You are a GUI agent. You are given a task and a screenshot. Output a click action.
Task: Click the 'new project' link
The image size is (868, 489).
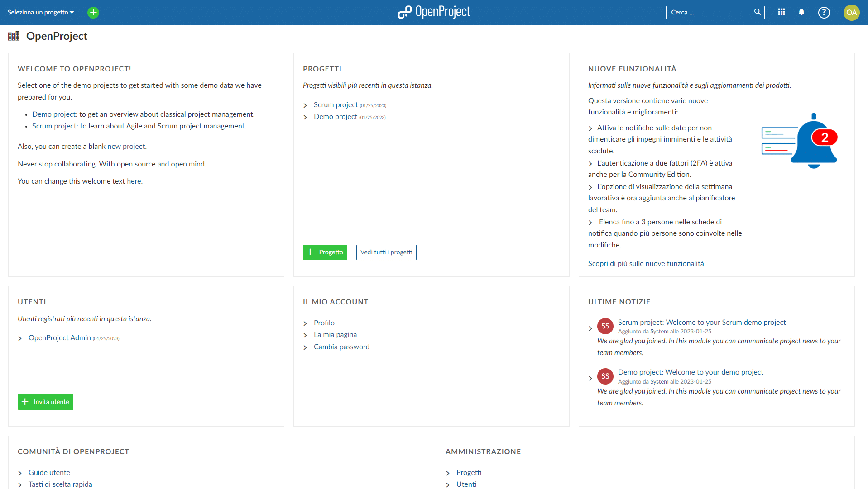(126, 147)
